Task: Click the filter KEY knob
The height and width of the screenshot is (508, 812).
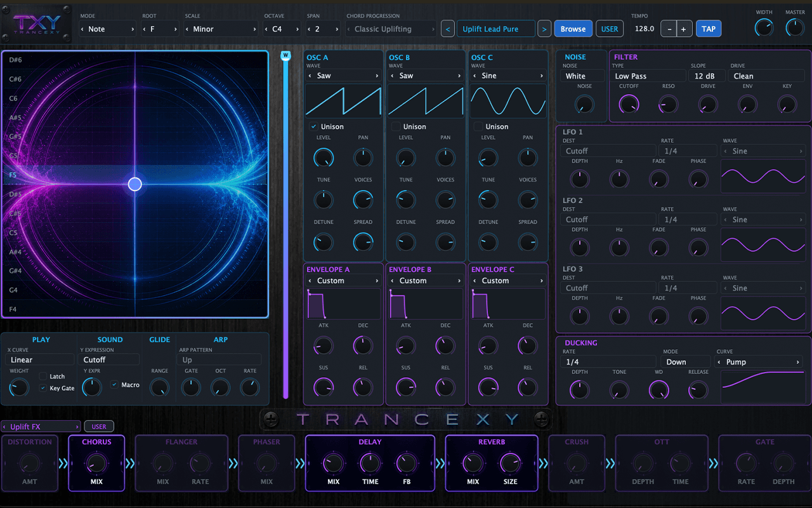Action: (787, 104)
